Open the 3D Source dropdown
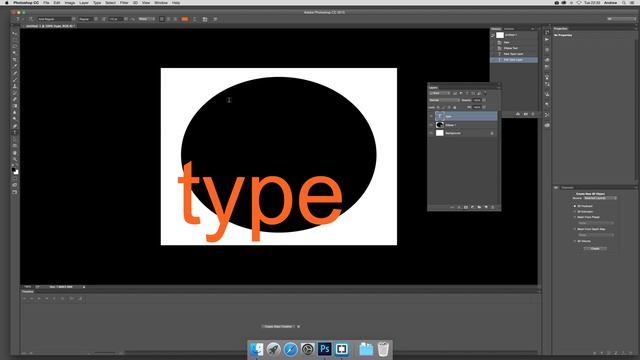Image resolution: width=640 pixels, height=360 pixels. point(600,198)
